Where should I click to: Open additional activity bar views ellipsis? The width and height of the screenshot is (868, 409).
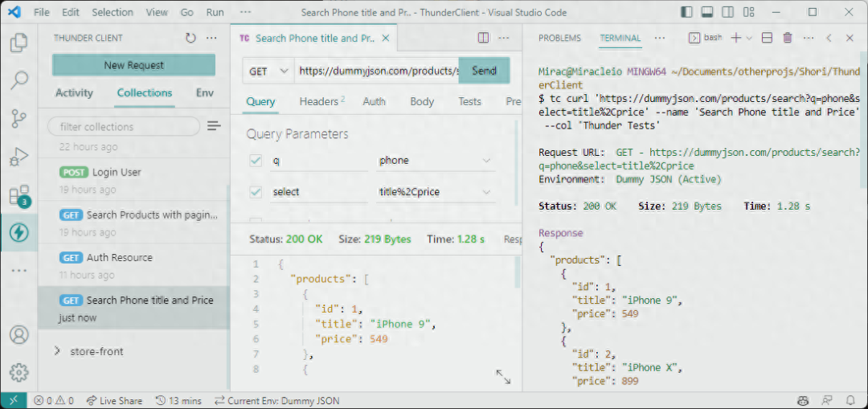click(x=18, y=271)
